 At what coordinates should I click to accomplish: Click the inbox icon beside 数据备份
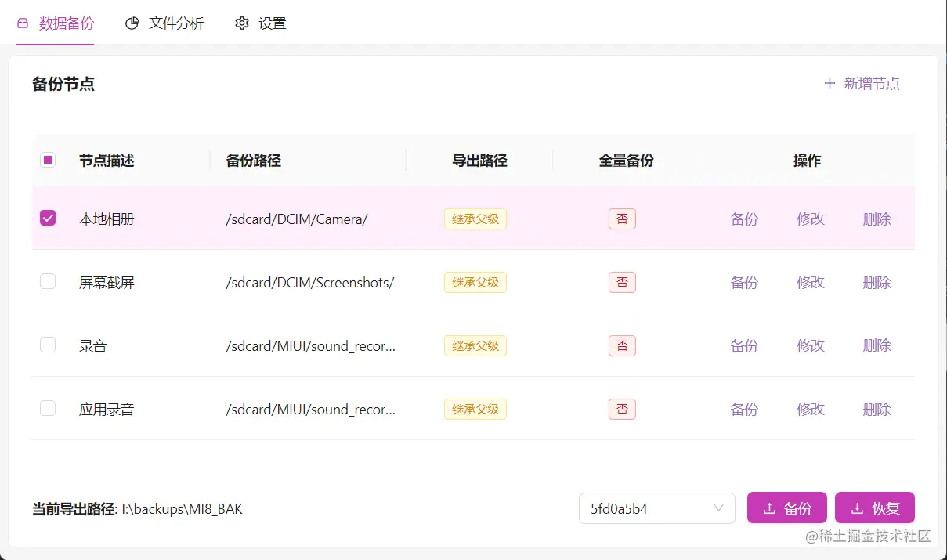tap(23, 23)
